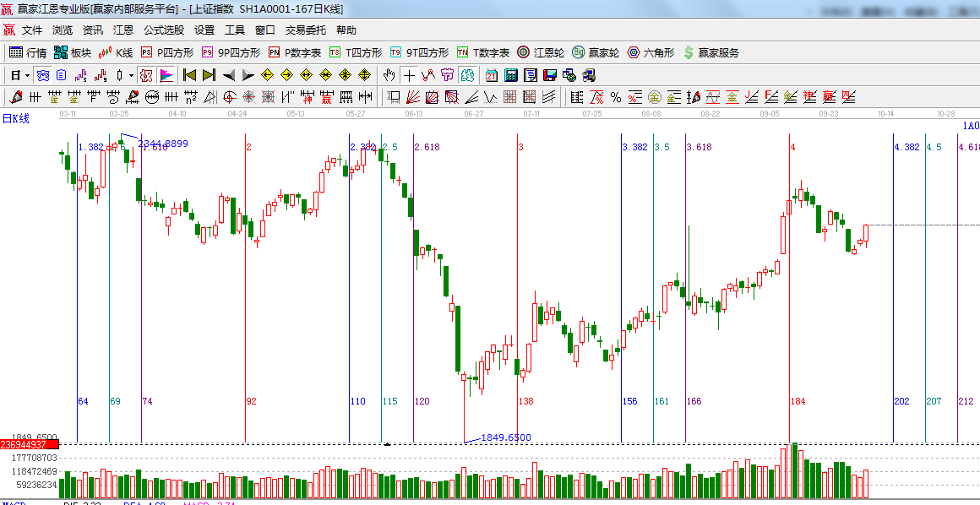The width and height of the screenshot is (980, 505).
Task: Toggle the crosshair cursor button
Action: (x=409, y=75)
